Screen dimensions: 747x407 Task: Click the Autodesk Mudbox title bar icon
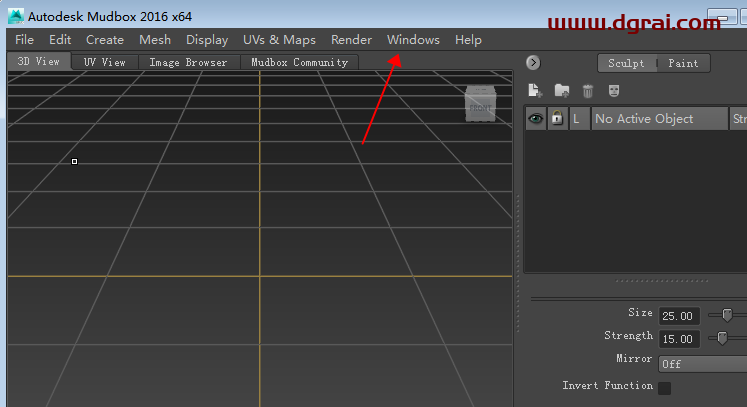[x=16, y=16]
